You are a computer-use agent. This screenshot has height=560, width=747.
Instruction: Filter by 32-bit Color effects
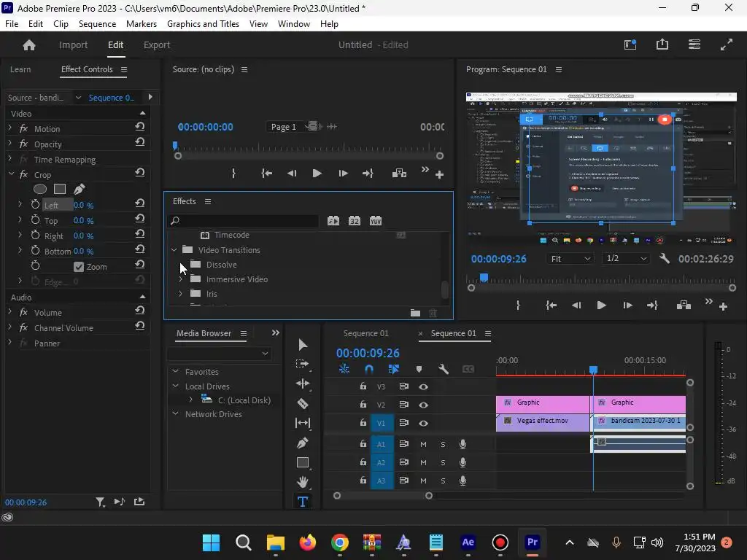355,220
